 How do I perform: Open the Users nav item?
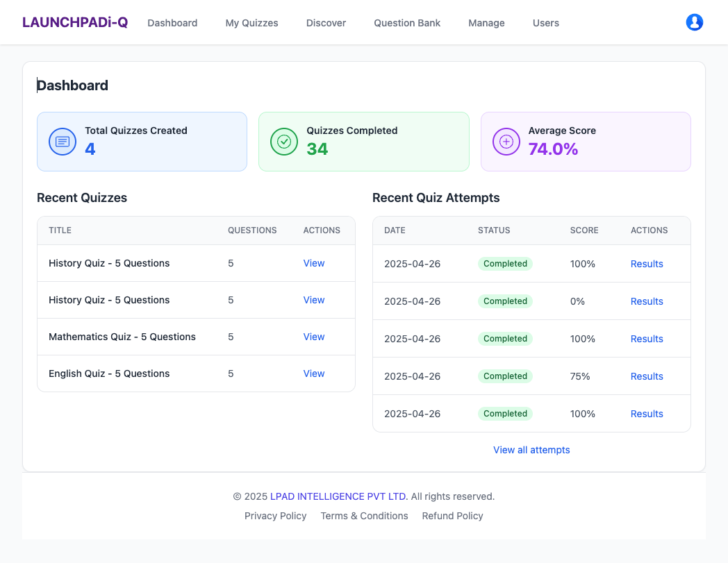[545, 23]
